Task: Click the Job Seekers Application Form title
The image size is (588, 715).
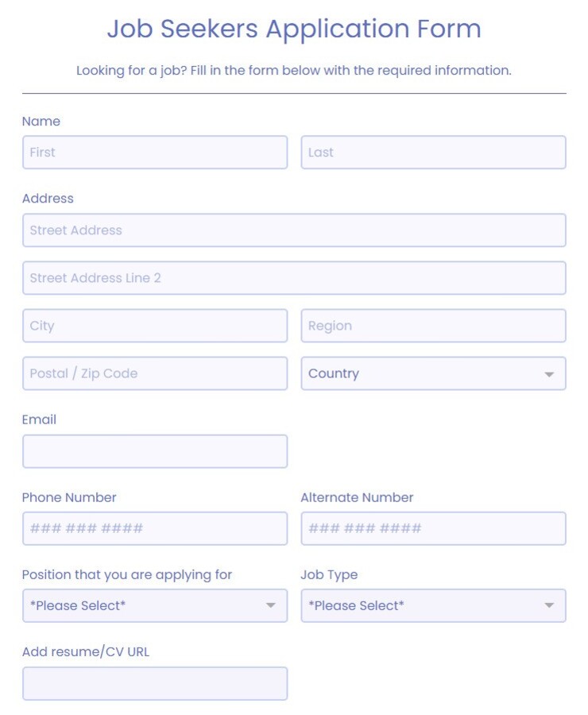Action: (x=294, y=29)
